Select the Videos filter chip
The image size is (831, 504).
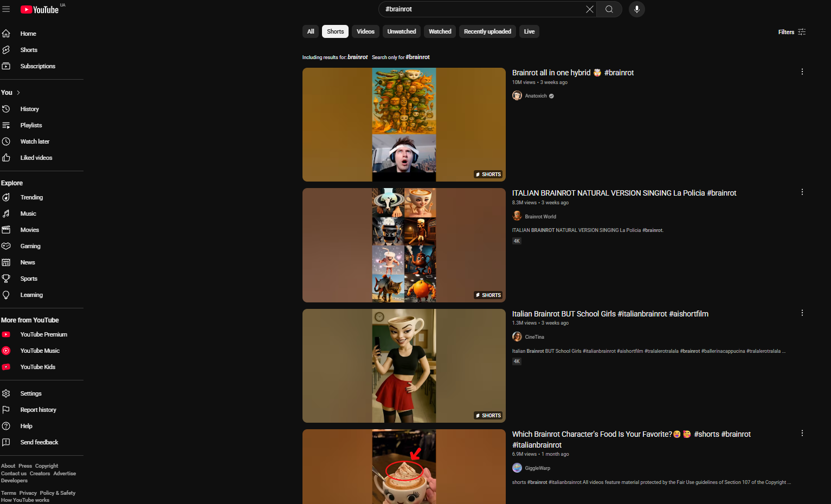click(365, 31)
